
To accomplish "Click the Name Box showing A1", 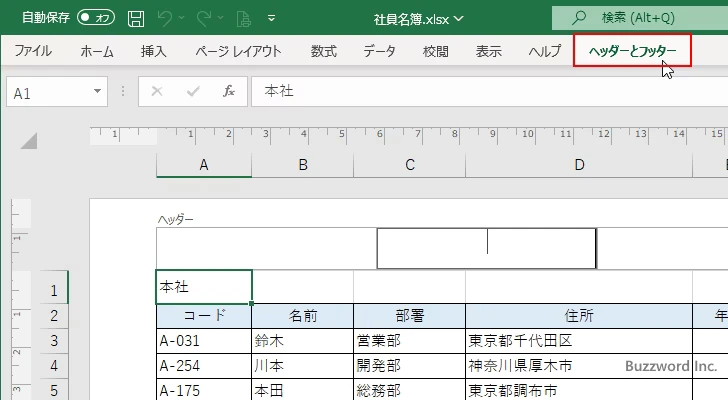I will tap(49, 92).
